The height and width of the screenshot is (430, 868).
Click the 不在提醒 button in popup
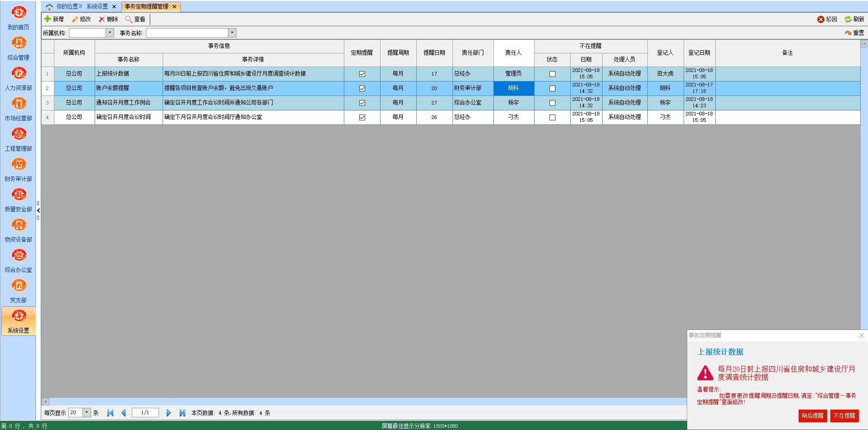coord(844,416)
